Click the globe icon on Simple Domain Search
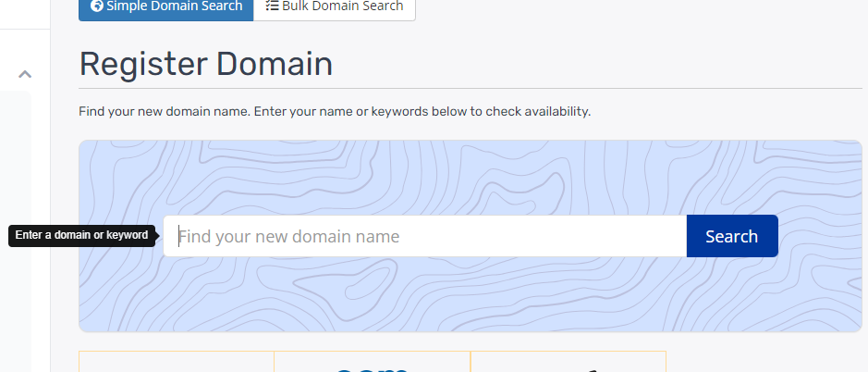This screenshot has height=372, width=868. [97, 6]
